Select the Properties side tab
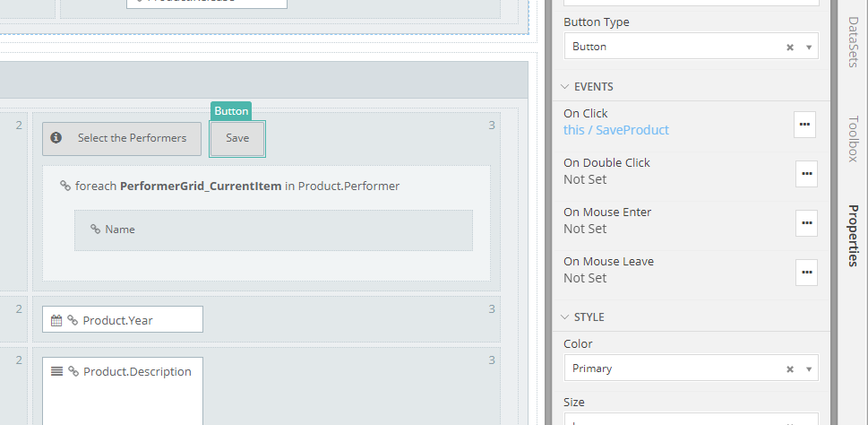 (x=853, y=235)
